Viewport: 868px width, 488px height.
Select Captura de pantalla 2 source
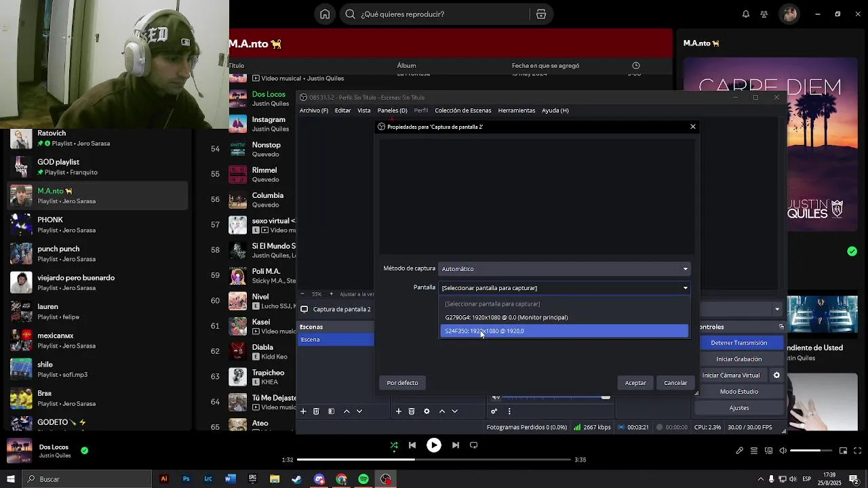(x=342, y=309)
